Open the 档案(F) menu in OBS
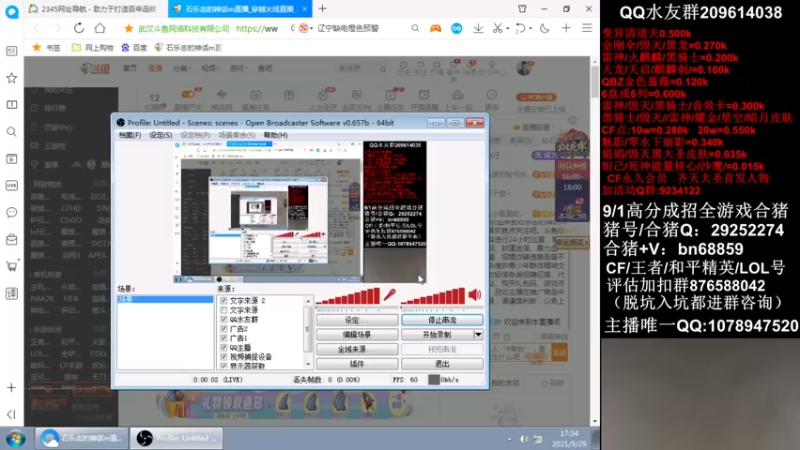 (x=130, y=135)
